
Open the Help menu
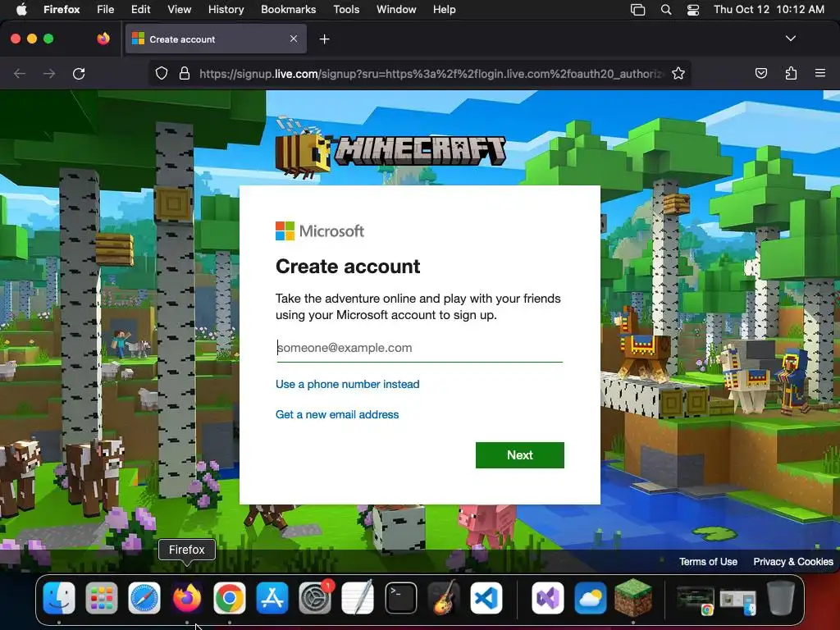coord(444,9)
